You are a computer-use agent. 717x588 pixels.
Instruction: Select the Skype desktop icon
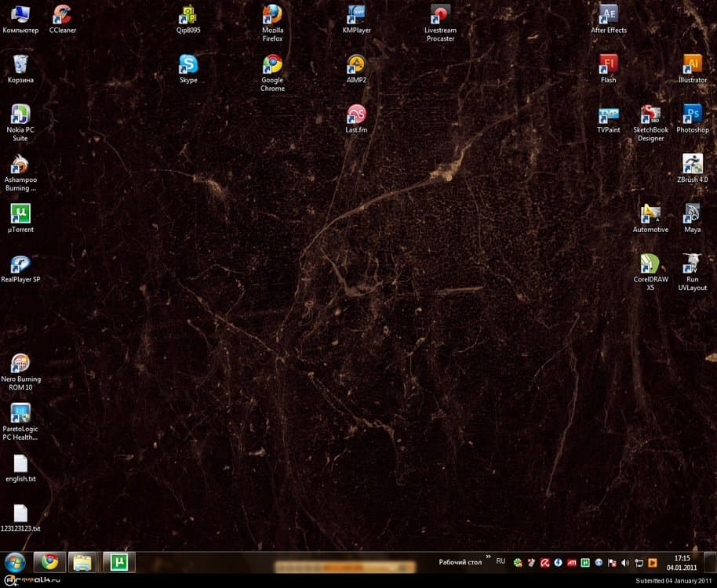pos(188,64)
